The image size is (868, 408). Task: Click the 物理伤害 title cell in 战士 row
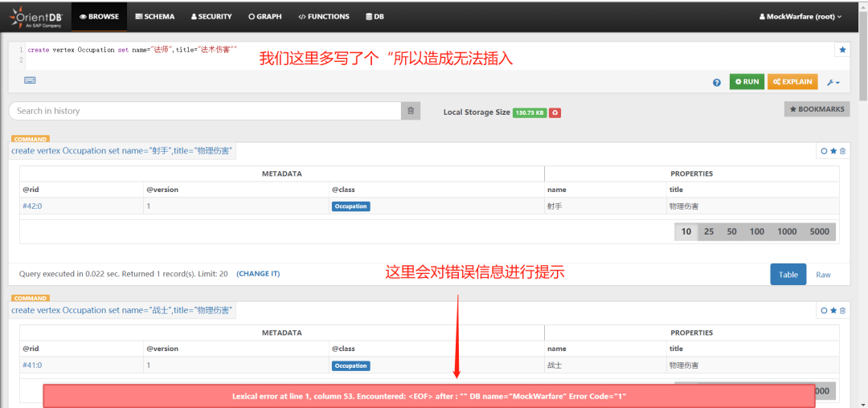[x=753, y=365]
